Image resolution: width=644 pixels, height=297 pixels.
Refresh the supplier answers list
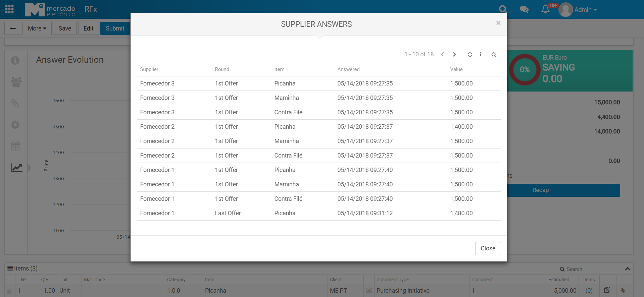click(470, 55)
